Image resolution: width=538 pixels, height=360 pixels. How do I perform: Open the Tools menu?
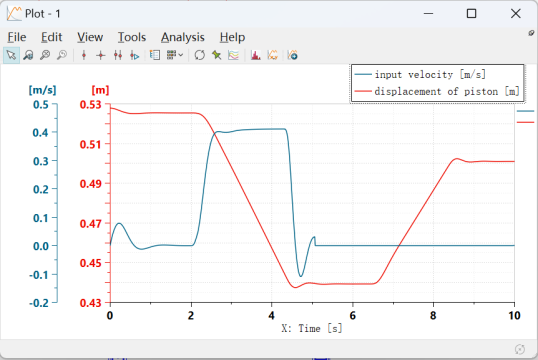click(x=132, y=37)
